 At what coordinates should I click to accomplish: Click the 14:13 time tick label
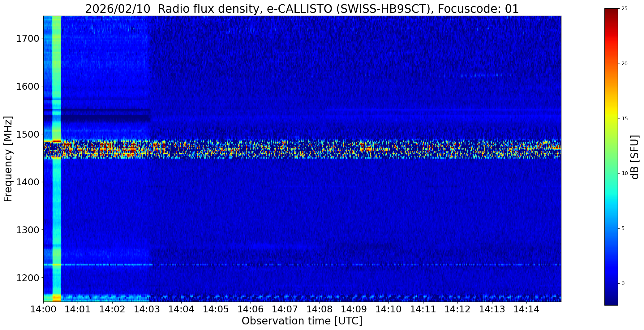(492, 309)
